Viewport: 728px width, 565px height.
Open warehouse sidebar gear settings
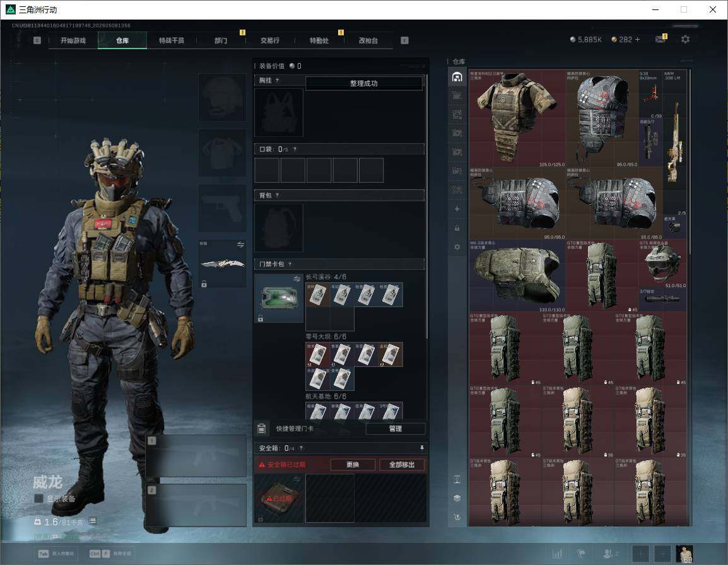click(x=457, y=247)
